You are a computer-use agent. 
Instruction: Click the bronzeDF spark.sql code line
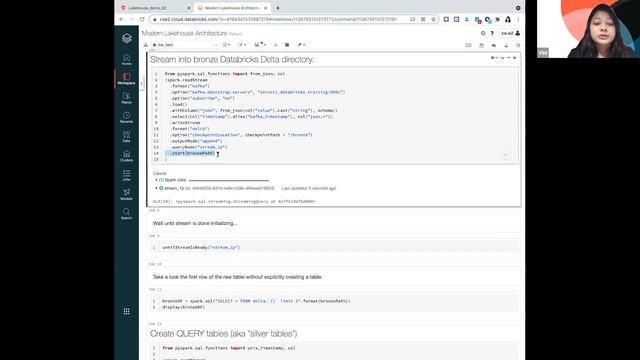coord(256,301)
